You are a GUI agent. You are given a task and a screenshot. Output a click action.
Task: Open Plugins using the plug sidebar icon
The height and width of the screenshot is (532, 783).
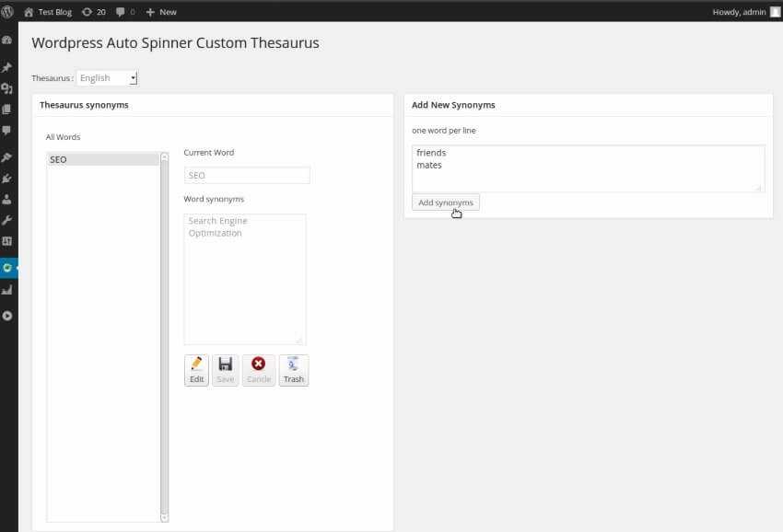click(7, 179)
